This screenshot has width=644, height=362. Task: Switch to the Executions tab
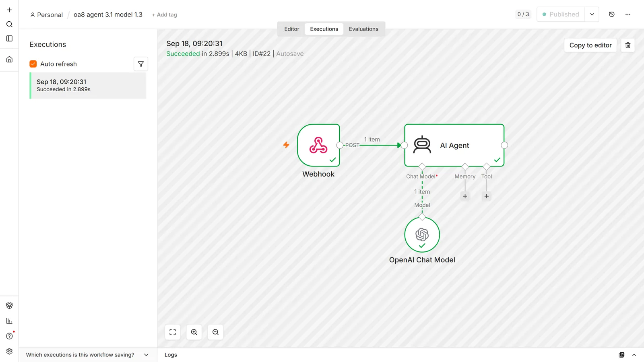[x=324, y=29]
